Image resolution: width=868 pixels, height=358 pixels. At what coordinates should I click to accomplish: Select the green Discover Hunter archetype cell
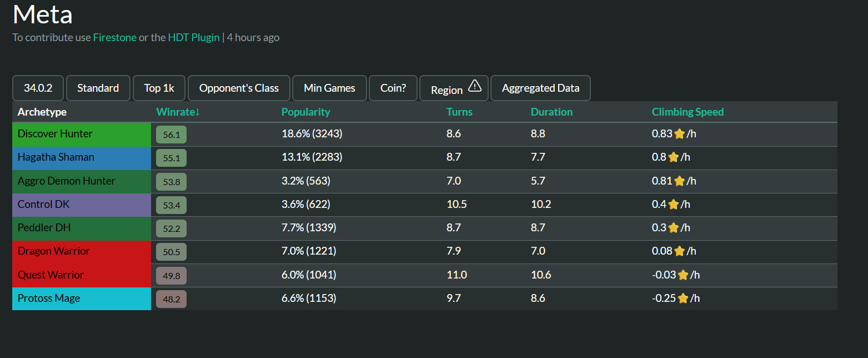pyautogui.click(x=82, y=134)
